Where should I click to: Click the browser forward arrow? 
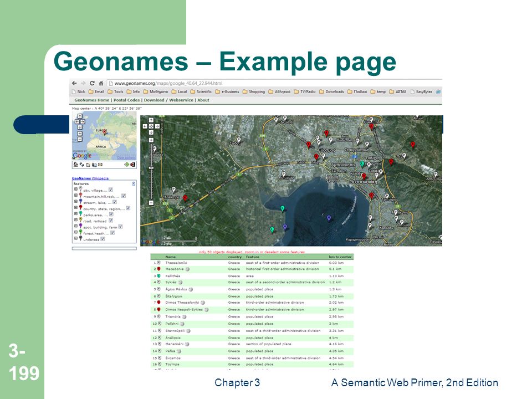(83, 83)
